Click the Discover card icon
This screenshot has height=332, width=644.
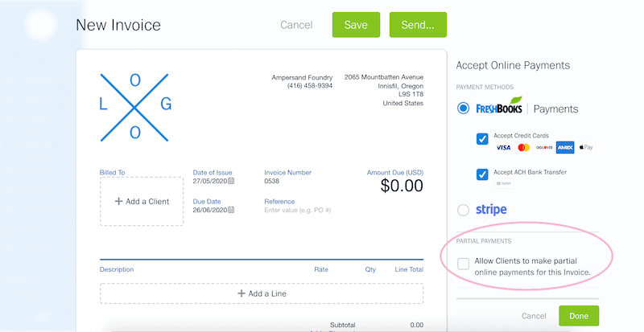[x=545, y=148]
